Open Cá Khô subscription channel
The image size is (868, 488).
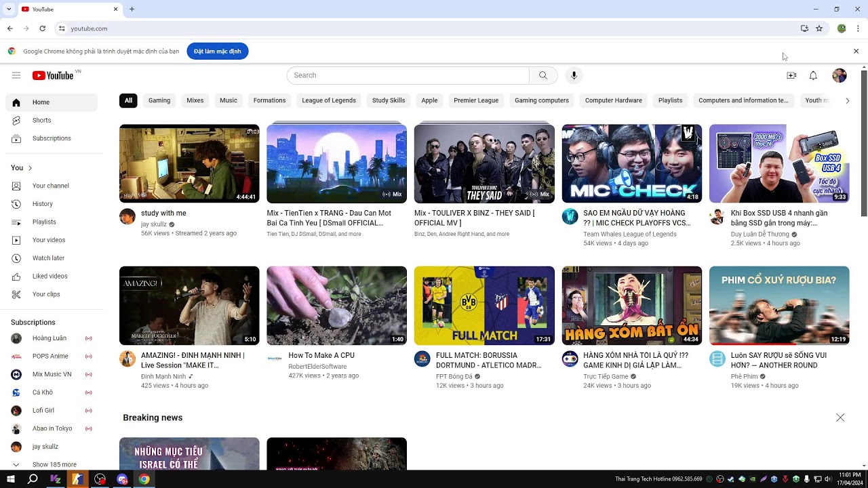[x=52, y=392]
